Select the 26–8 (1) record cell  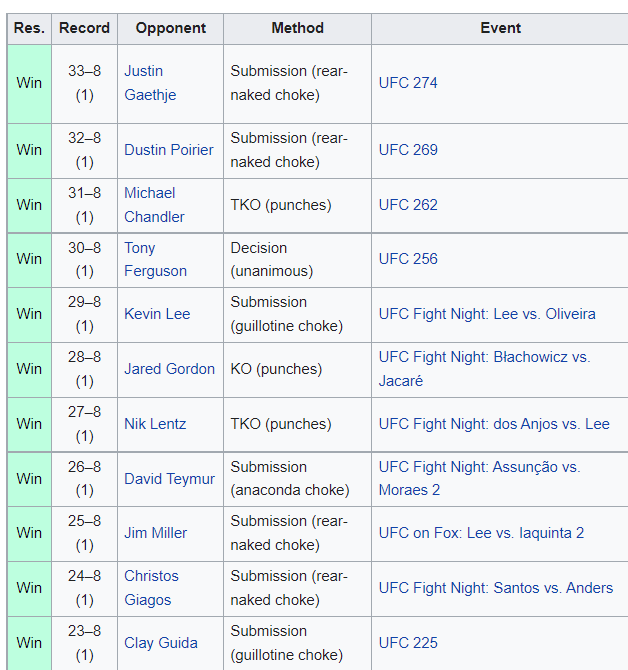point(84,479)
